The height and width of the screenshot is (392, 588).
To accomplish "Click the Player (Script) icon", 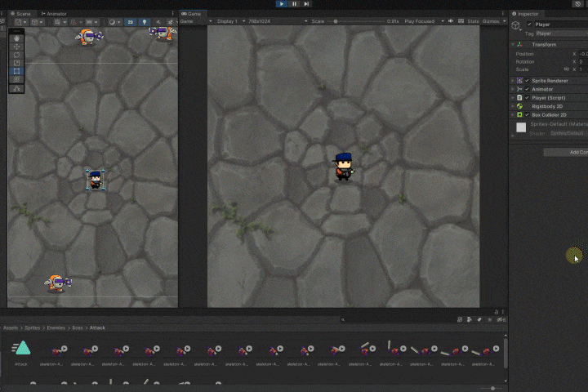I will tap(519, 98).
